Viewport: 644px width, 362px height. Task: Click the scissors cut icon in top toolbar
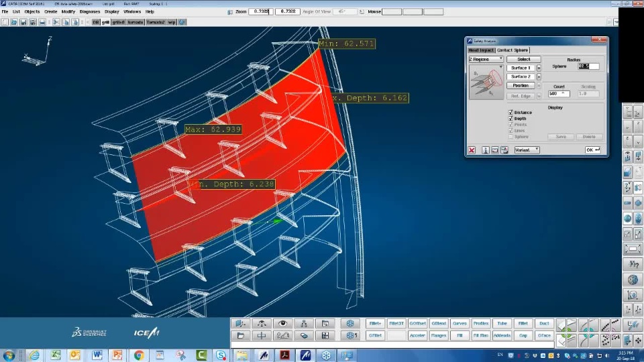pyautogui.click(x=56, y=22)
